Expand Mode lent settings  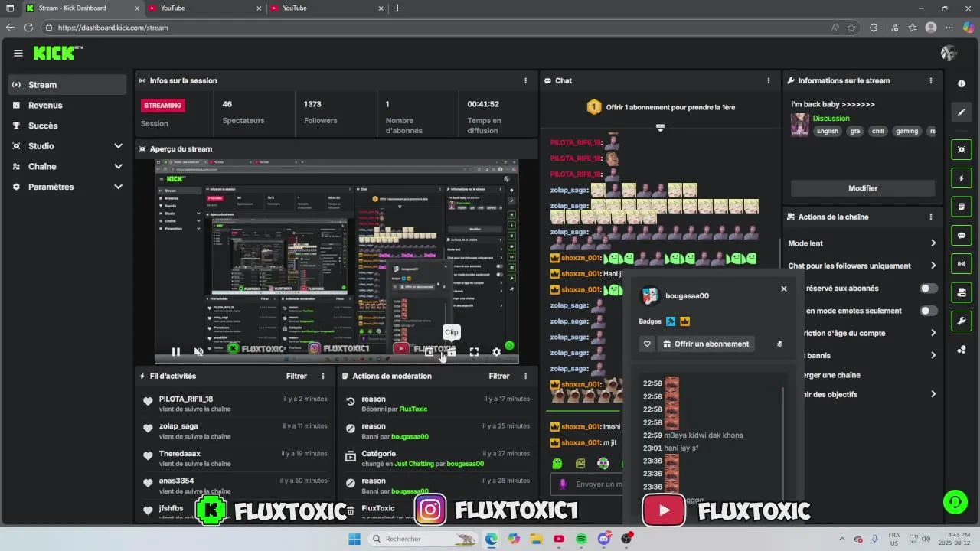[x=862, y=243]
